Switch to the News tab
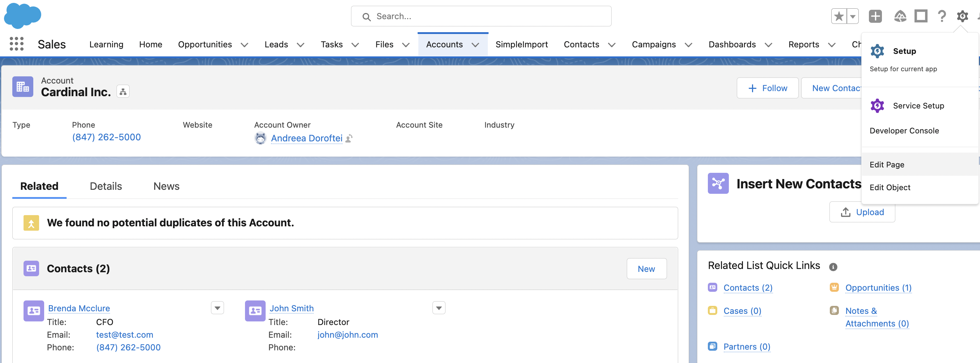The width and height of the screenshot is (980, 363). (x=166, y=186)
